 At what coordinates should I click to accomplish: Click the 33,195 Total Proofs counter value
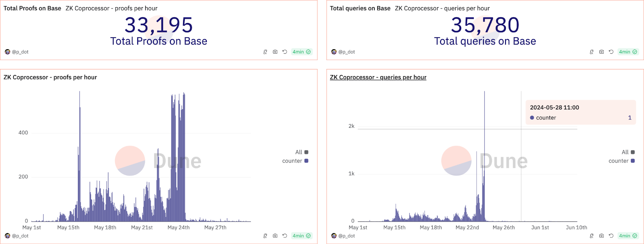click(159, 25)
